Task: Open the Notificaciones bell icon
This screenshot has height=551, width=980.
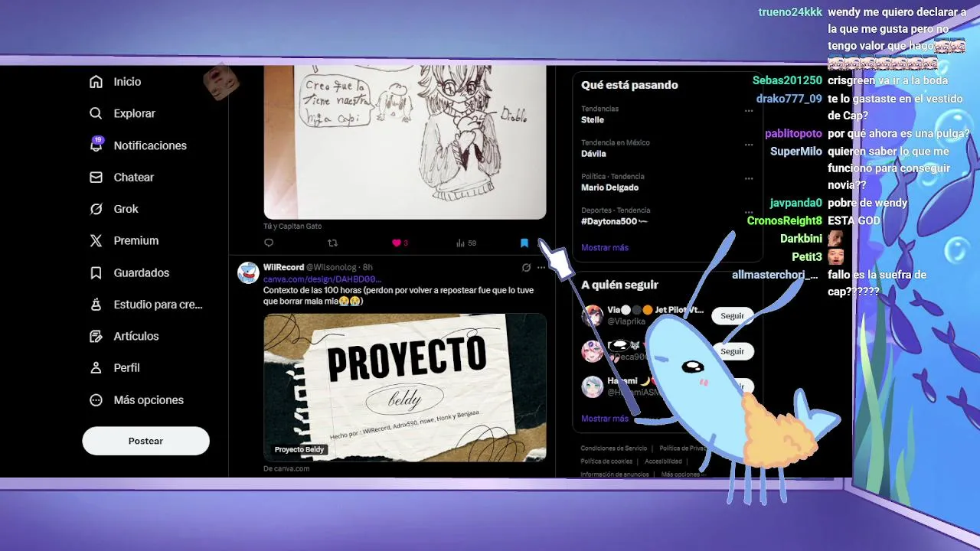Action: tap(96, 145)
